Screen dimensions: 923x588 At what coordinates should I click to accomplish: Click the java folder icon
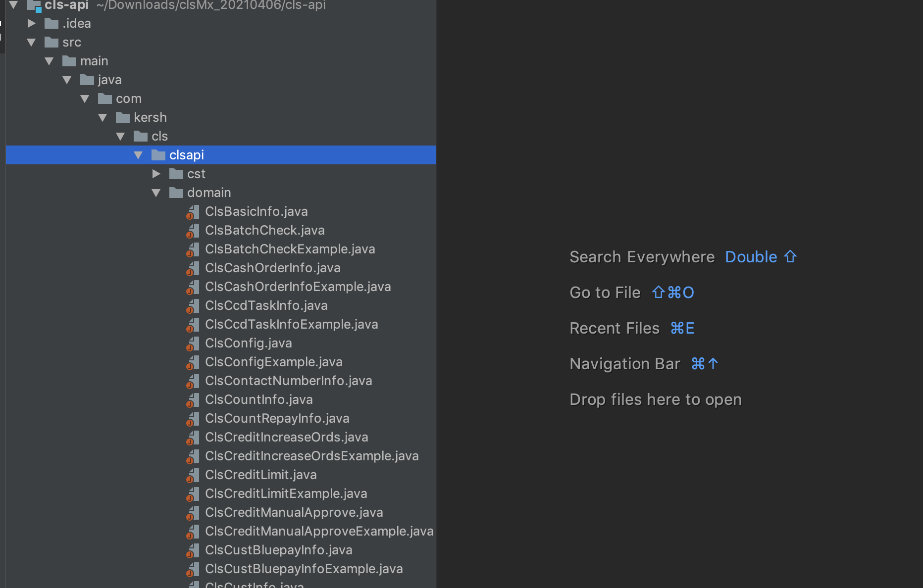(x=87, y=80)
